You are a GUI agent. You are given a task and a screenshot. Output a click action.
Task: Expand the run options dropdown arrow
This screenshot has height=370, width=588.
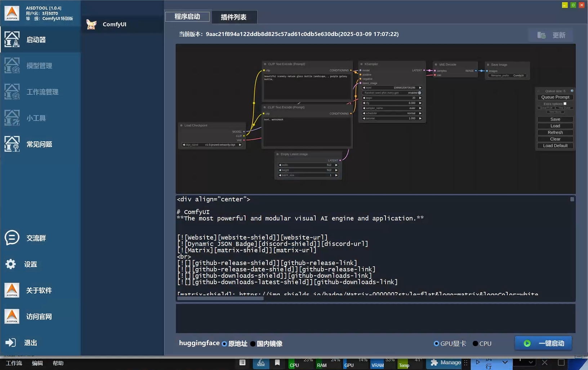click(x=505, y=362)
